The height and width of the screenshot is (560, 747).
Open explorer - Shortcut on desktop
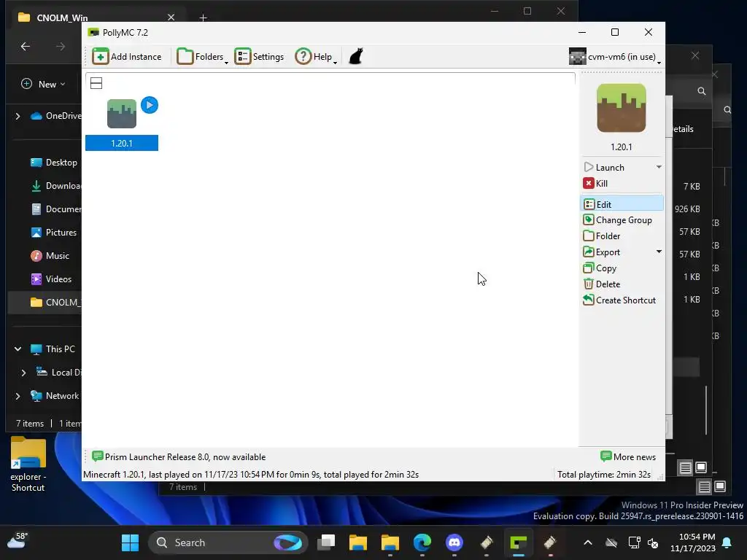pyautogui.click(x=28, y=464)
